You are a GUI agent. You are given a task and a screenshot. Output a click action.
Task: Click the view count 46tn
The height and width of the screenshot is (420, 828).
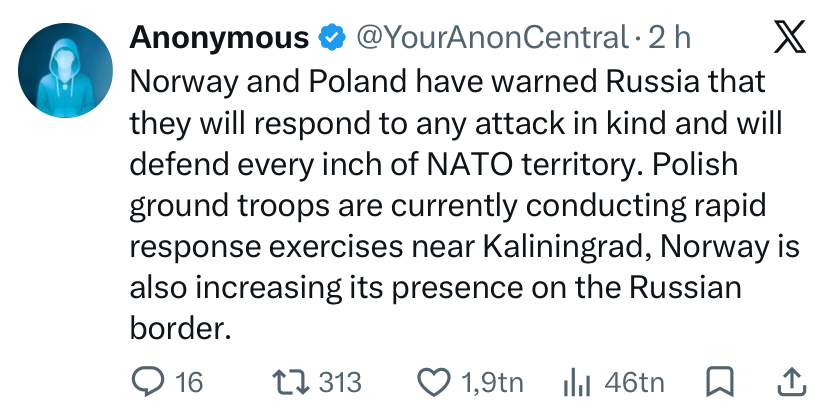pyautogui.click(x=634, y=382)
